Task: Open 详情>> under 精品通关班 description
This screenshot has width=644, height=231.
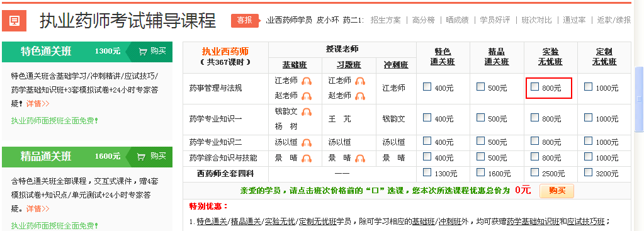Action: (x=38, y=208)
